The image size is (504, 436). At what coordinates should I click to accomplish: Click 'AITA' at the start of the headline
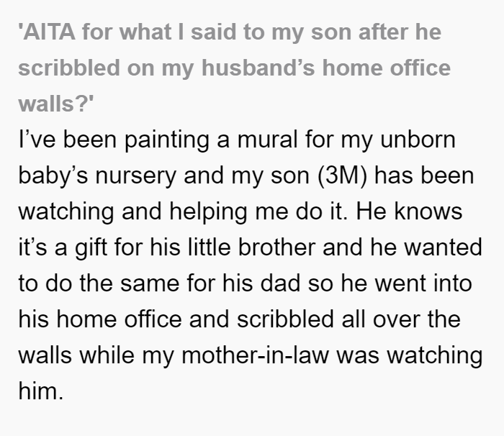point(47,32)
